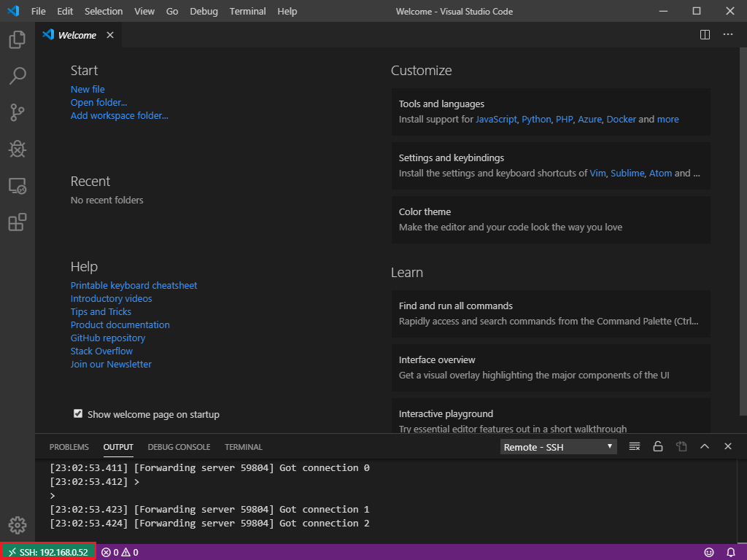The image size is (747, 560).
Task: Click the more link under Tools and languages
Action: pos(668,119)
